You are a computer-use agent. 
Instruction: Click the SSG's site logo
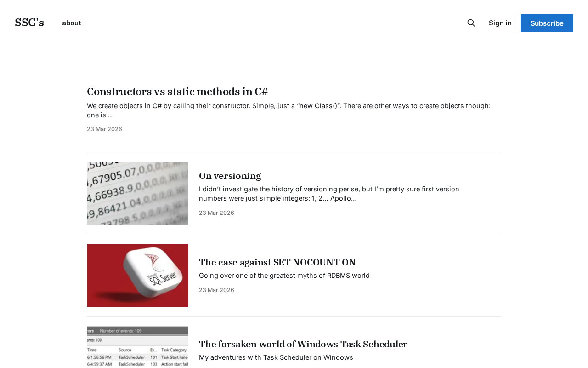29,23
